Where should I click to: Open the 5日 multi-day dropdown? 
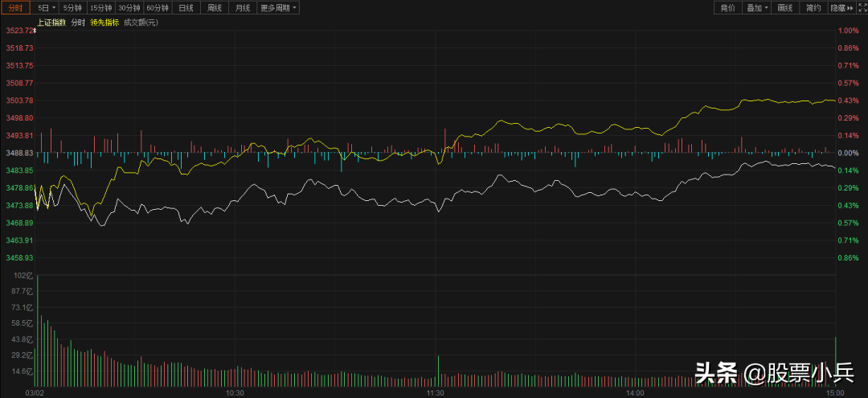point(47,7)
